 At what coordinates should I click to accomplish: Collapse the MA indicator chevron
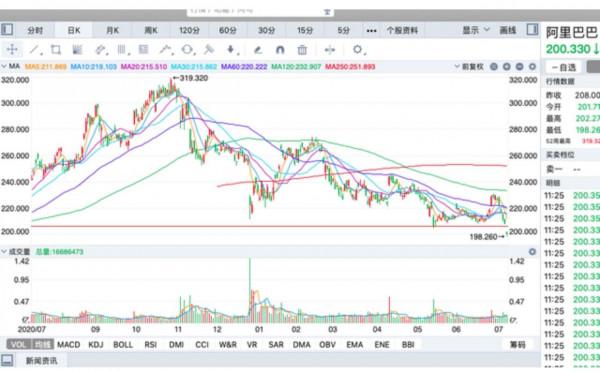pos(4,67)
